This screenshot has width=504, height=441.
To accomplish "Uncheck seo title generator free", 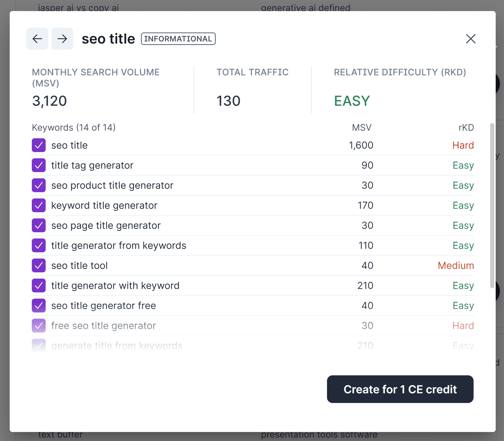I will pos(39,305).
